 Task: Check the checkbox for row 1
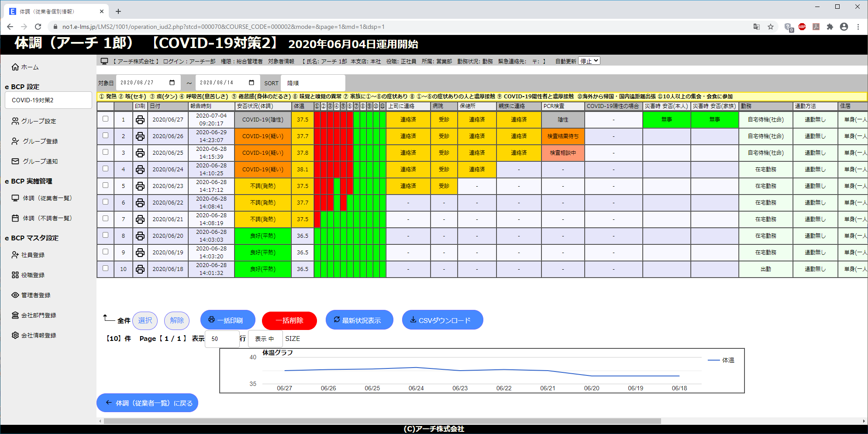coord(105,119)
